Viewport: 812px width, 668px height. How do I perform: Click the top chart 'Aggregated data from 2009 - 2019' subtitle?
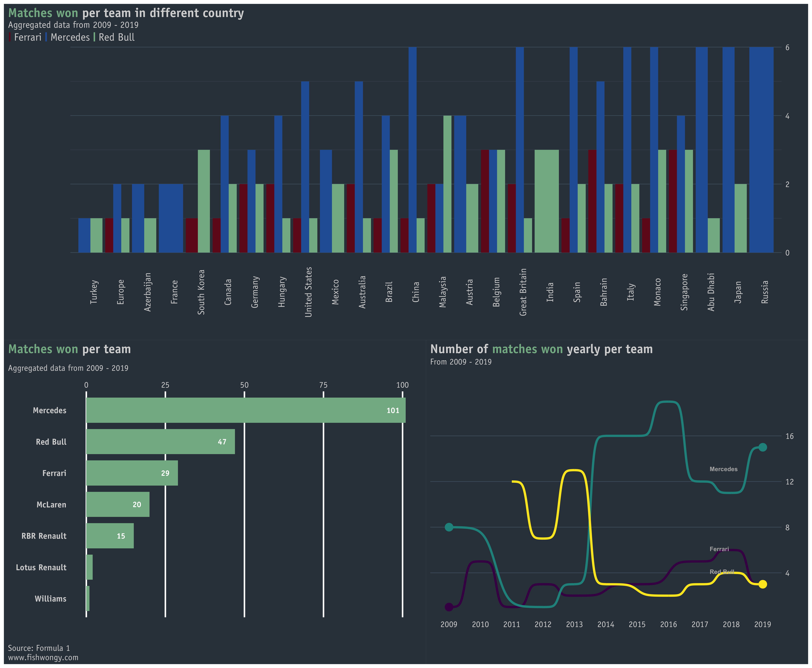coord(73,25)
